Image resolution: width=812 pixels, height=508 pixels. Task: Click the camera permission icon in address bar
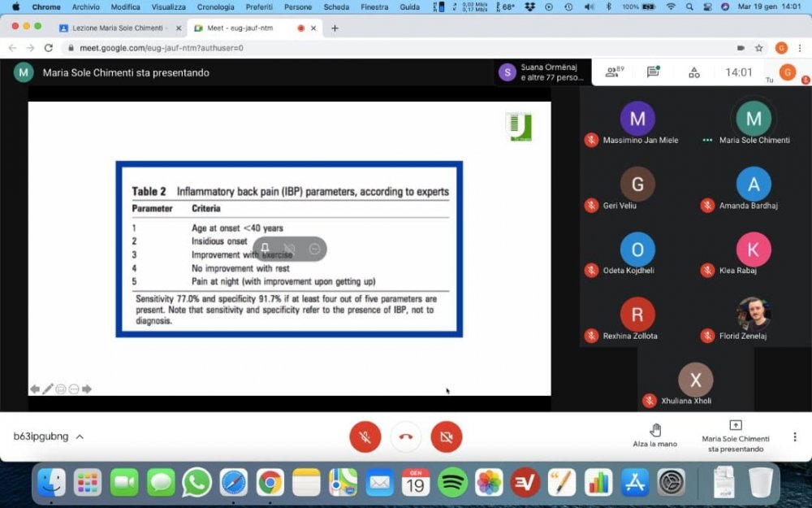pyautogui.click(x=741, y=48)
